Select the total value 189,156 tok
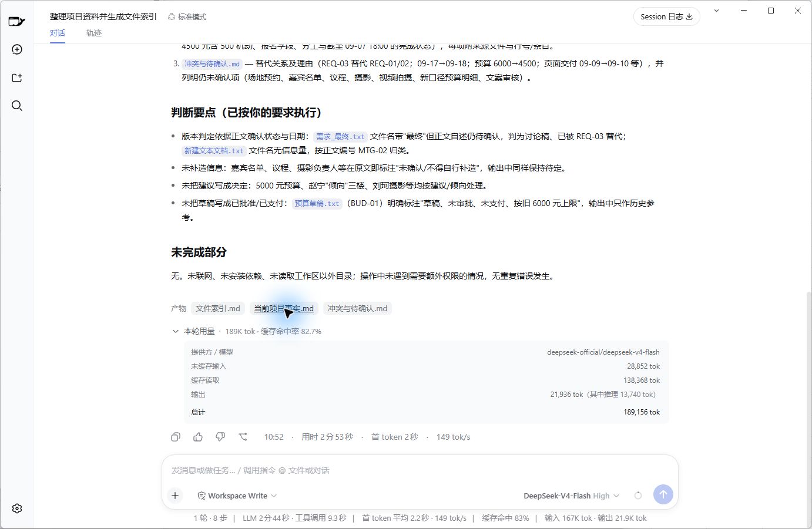 click(642, 412)
